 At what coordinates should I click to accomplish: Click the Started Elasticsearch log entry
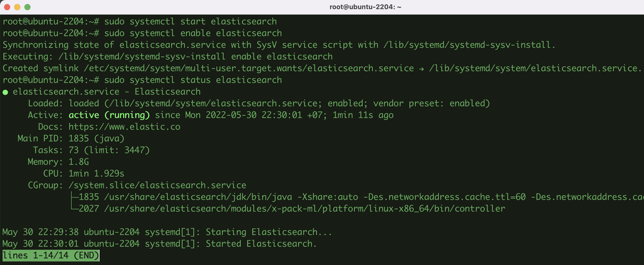coord(159,243)
